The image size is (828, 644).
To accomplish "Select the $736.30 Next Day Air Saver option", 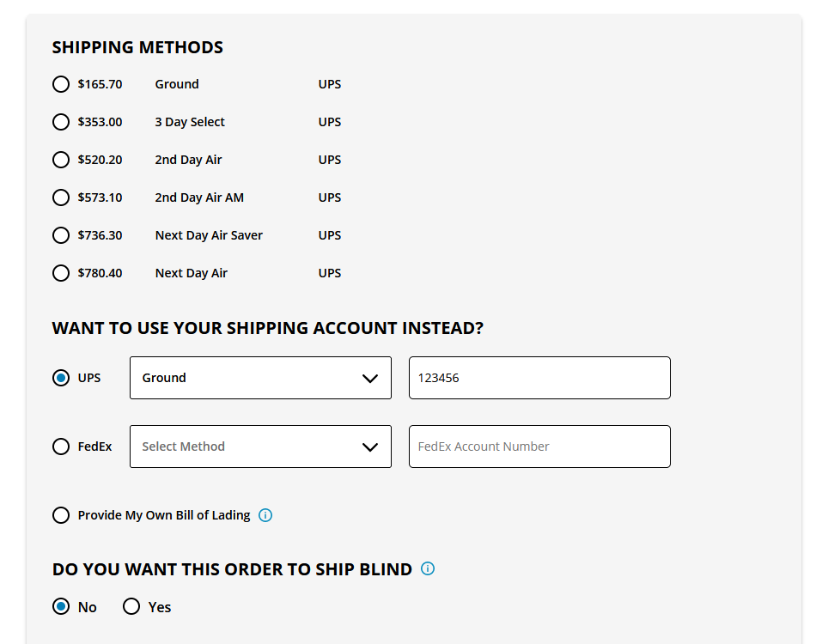I will click(61, 235).
